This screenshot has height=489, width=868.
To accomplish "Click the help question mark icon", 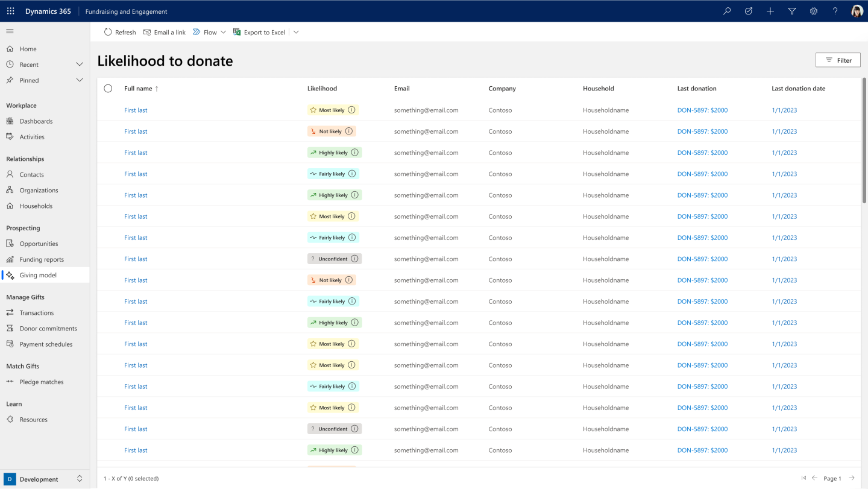I will [835, 11].
